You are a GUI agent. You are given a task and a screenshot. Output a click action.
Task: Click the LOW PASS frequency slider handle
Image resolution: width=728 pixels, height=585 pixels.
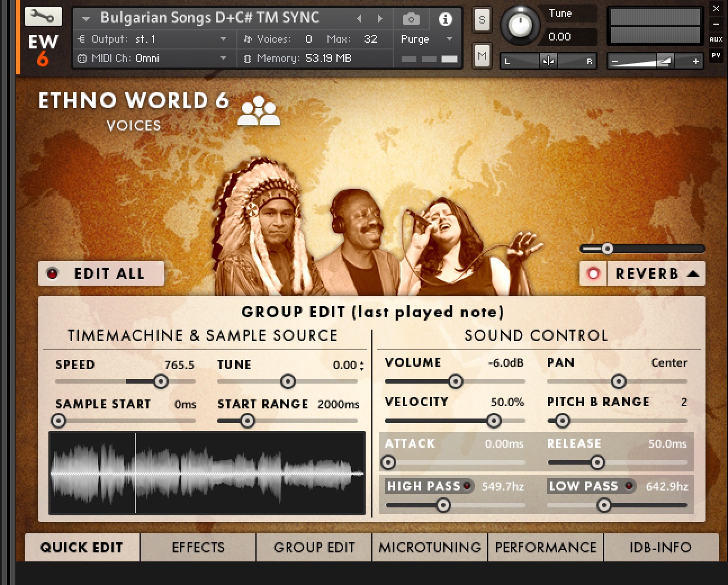pos(604,505)
